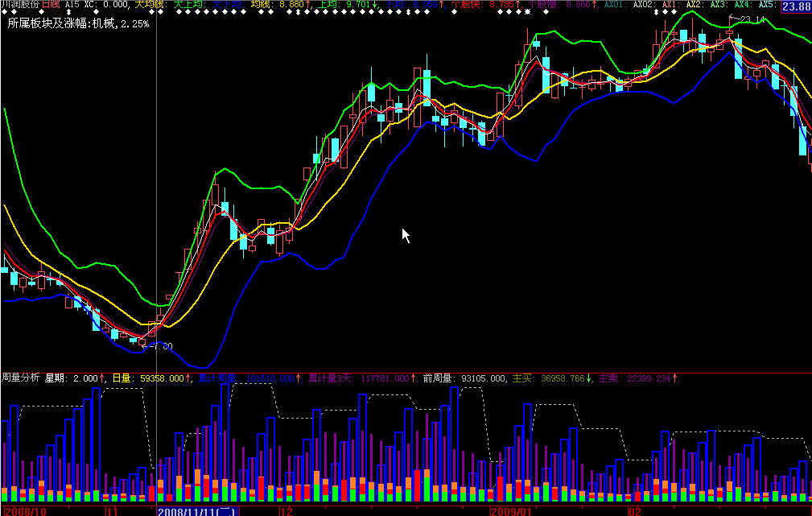Click the stock name 川润股份 in header

click(x=19, y=4)
